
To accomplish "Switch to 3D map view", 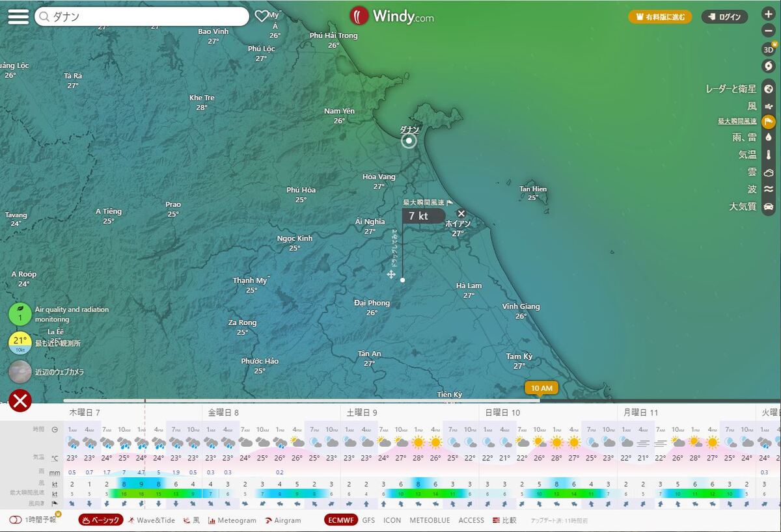I will 768,49.
